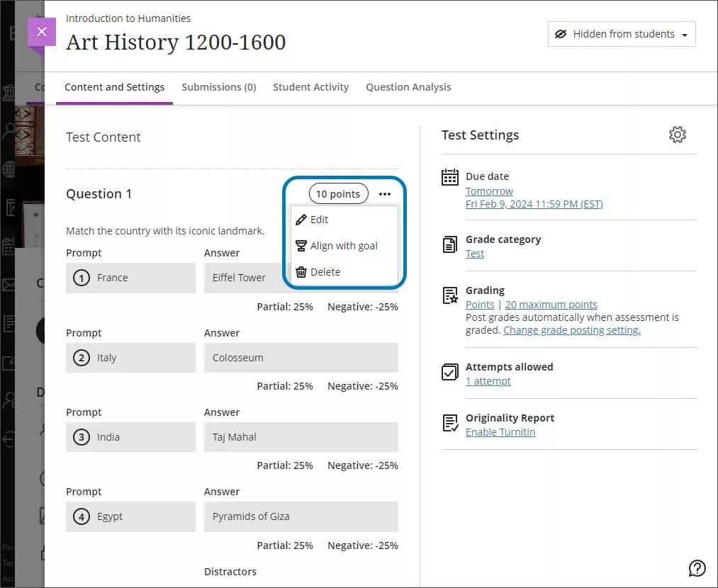Open the Question Analysis tab
This screenshot has width=718, height=588.
[408, 87]
